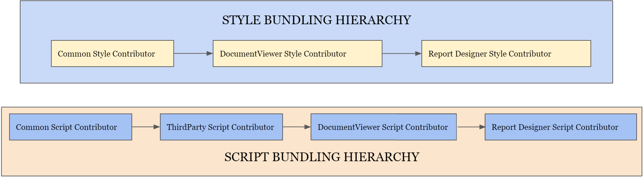Select the Report Designer Script Contributor box

click(x=560, y=127)
